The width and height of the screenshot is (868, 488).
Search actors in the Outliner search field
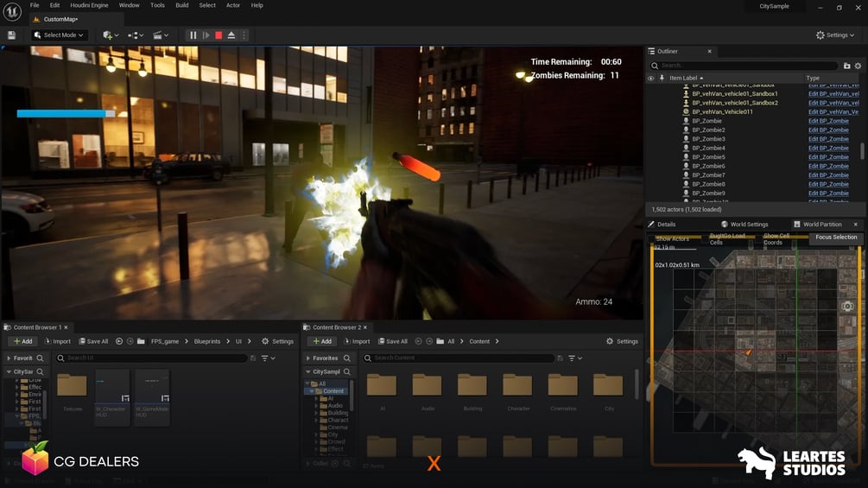744,66
